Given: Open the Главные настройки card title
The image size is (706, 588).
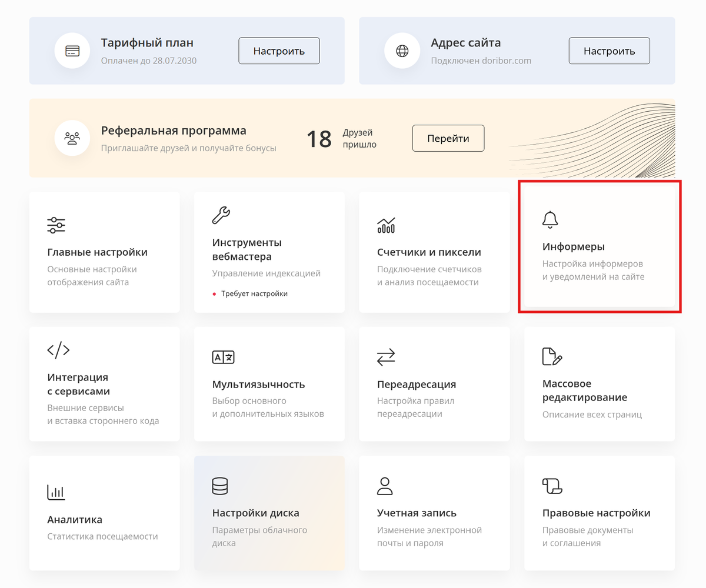Looking at the screenshot, I should [97, 252].
